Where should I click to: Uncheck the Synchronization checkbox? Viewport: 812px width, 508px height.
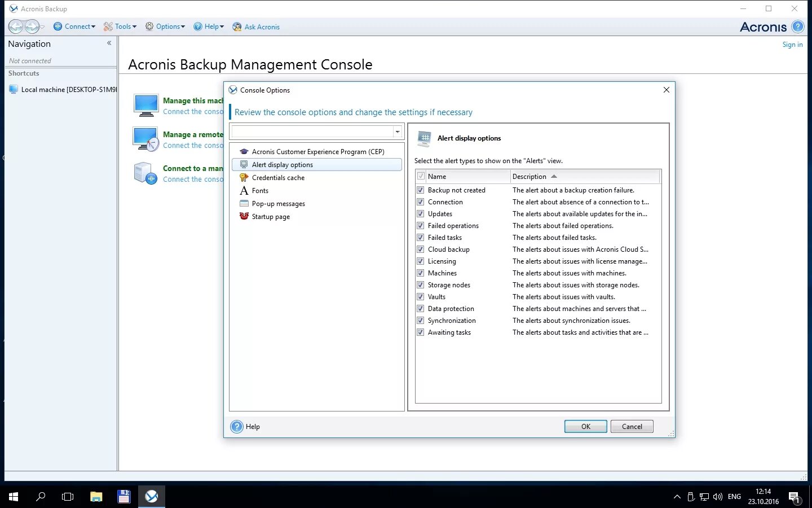click(x=421, y=320)
